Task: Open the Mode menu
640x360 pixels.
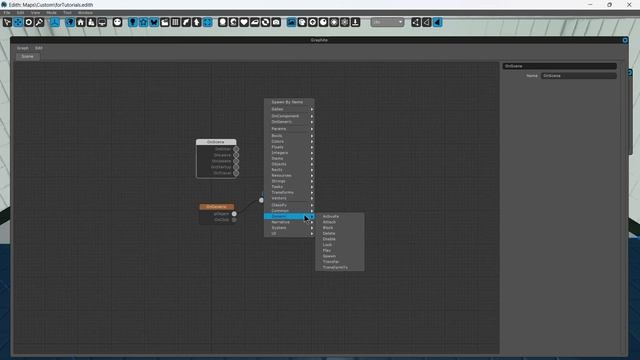Action: pyautogui.click(x=51, y=13)
